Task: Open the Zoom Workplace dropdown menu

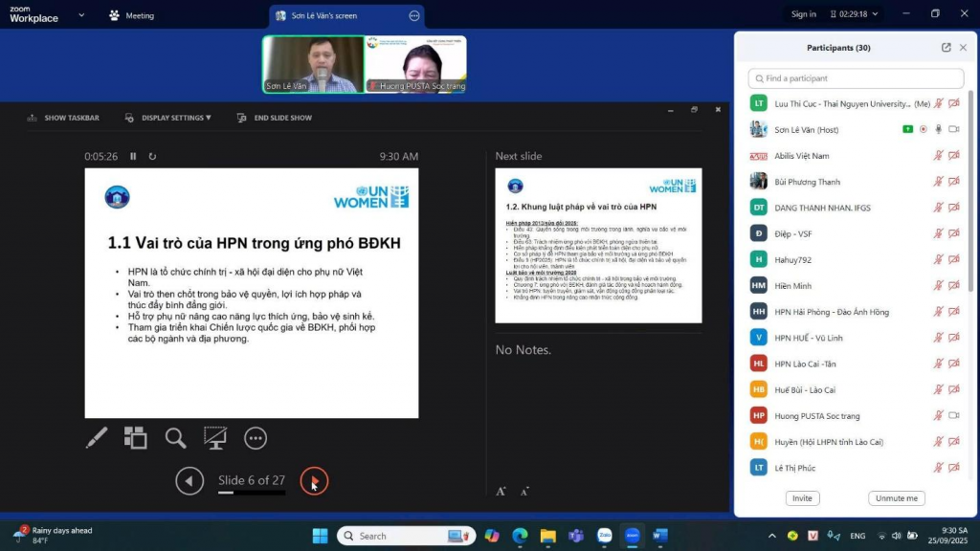Action: (80, 15)
